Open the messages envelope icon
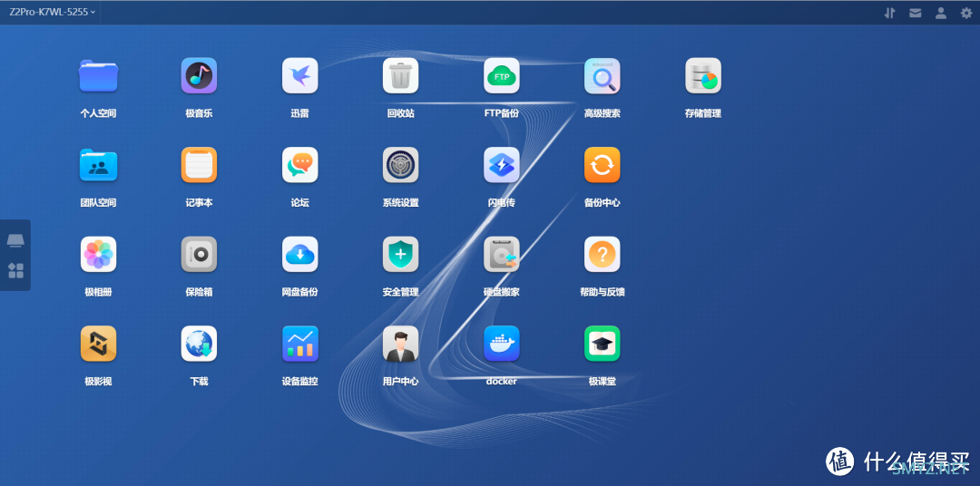980x486 pixels. [x=915, y=13]
